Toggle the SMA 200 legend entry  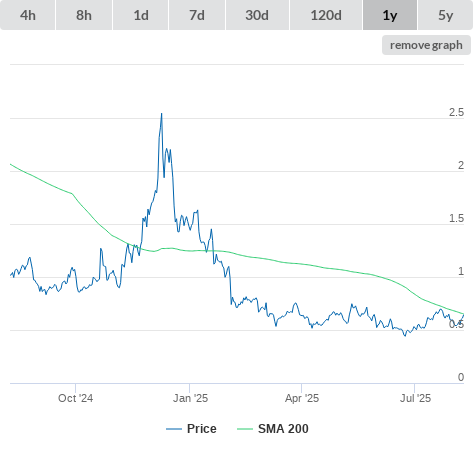(283, 429)
